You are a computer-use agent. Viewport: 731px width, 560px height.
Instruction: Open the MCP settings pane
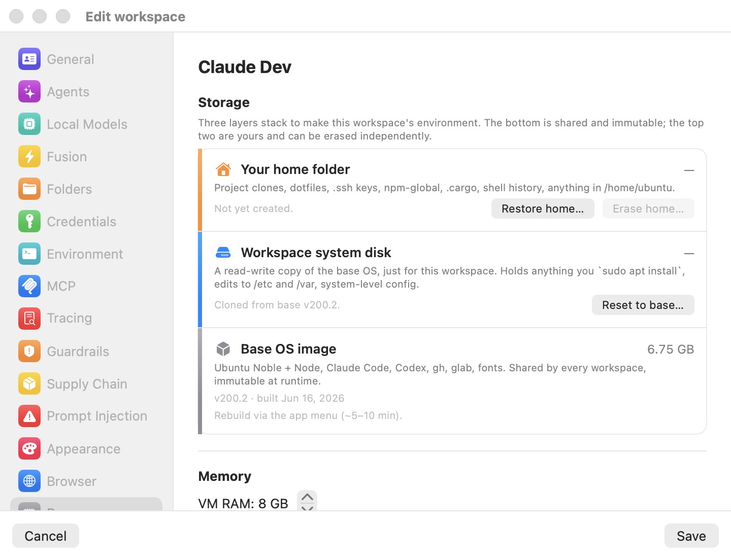pyautogui.click(x=86, y=286)
